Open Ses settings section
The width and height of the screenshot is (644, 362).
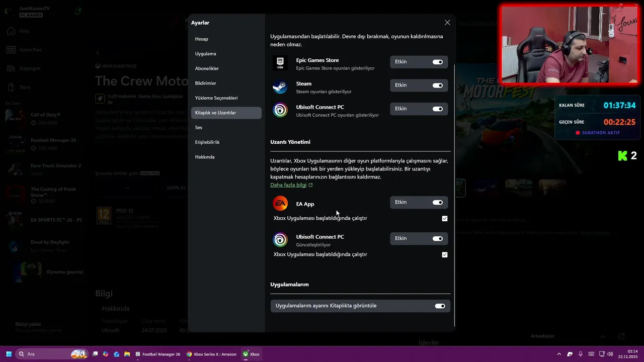pyautogui.click(x=226, y=128)
